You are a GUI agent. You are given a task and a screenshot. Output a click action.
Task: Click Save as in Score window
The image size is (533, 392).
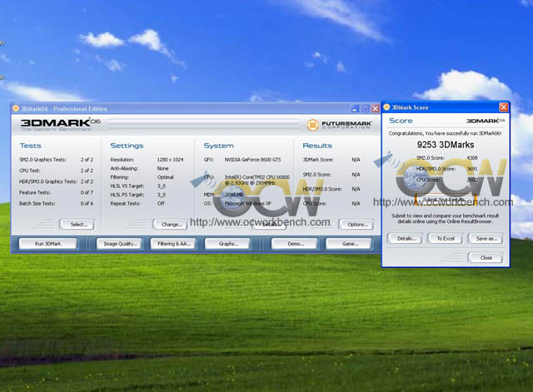pos(486,239)
